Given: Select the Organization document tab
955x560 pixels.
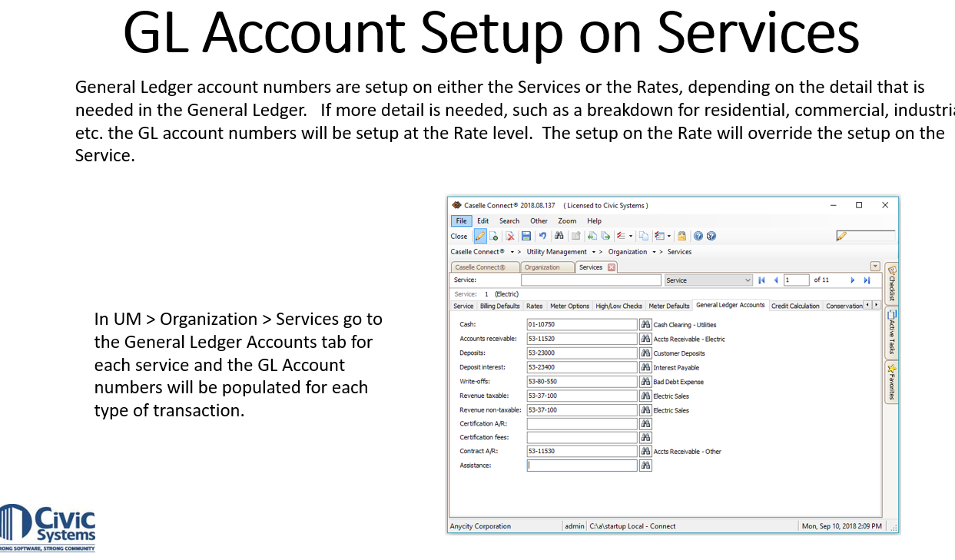Looking at the screenshot, I should (547, 267).
